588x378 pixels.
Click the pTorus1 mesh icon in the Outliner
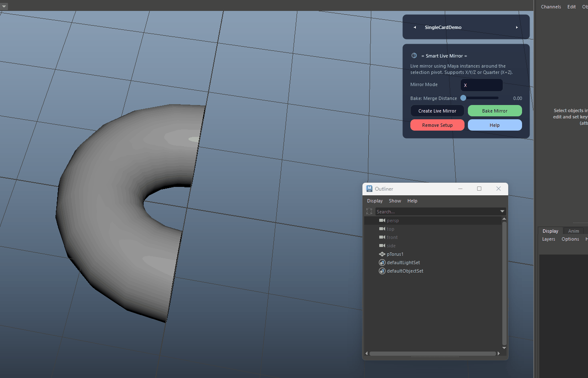pos(382,254)
